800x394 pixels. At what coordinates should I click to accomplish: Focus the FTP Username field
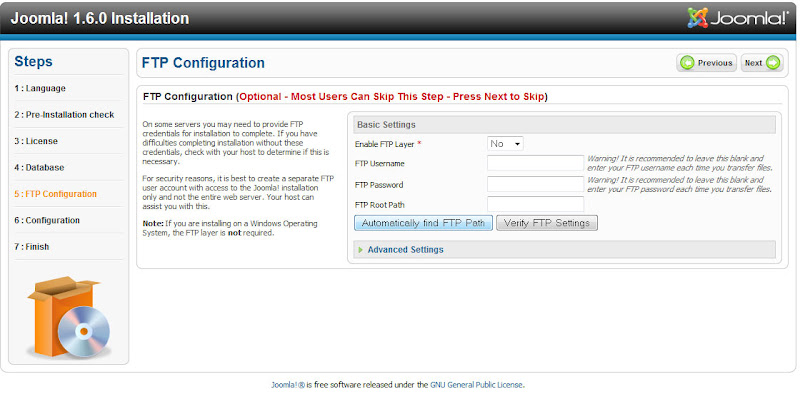pyautogui.click(x=535, y=163)
